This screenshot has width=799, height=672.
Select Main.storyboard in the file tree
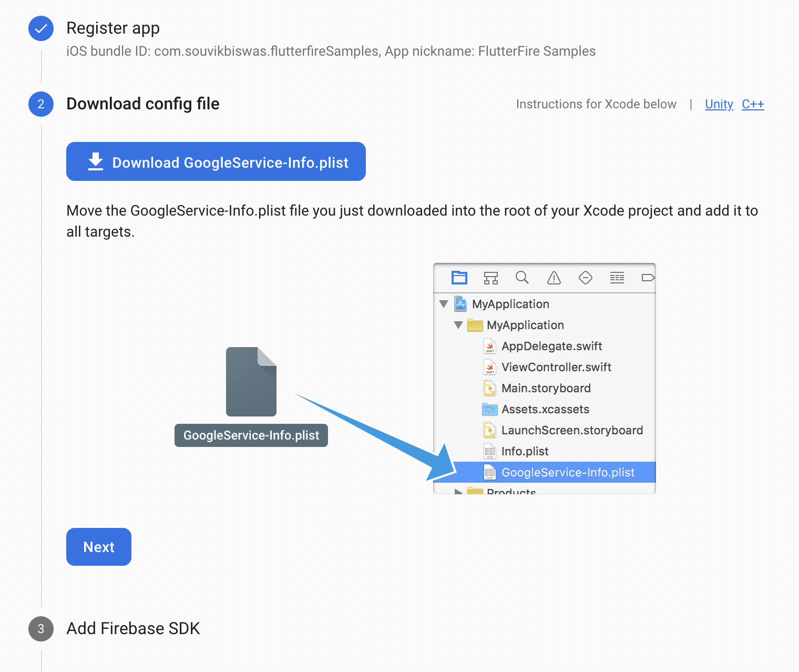pos(545,388)
